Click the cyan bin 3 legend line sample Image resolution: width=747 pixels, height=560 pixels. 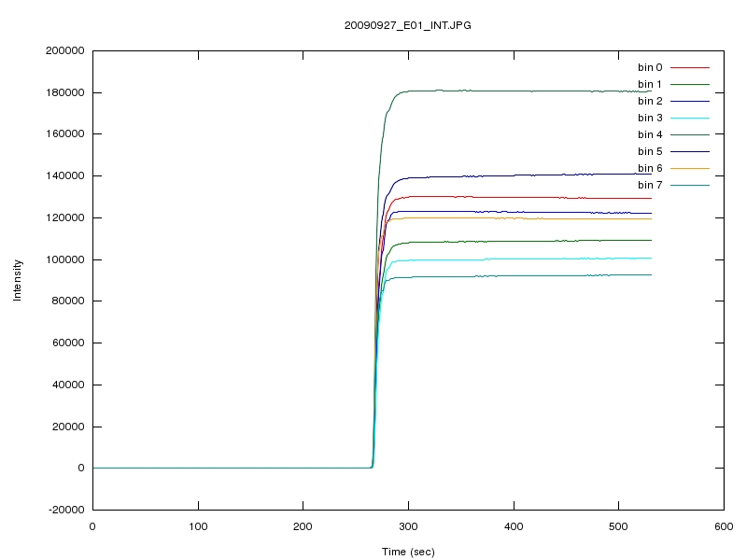(690, 118)
